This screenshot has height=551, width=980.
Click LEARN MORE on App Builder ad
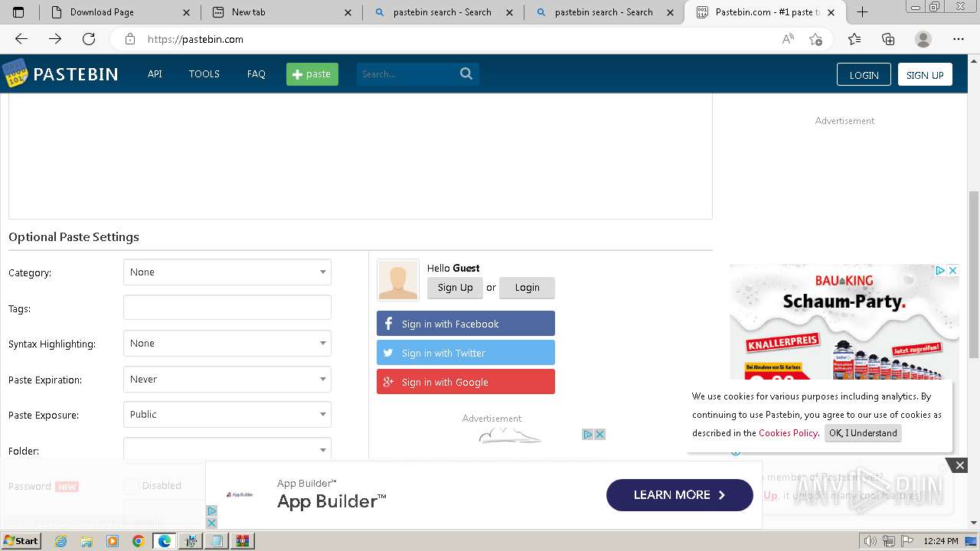click(680, 495)
